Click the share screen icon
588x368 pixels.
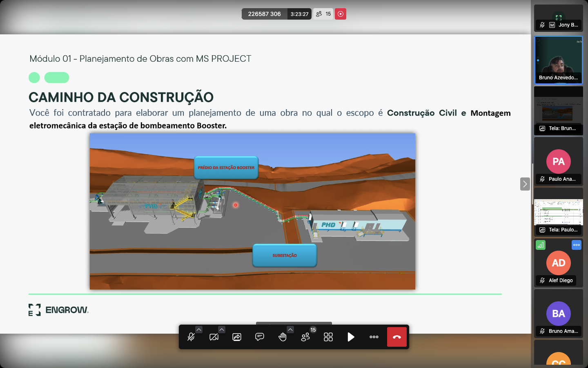tap(237, 337)
